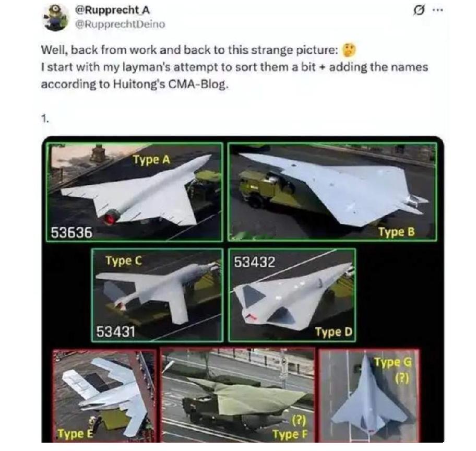This screenshot has height=451, width=476.
Task: Click the 53431 serial number label
Action: click(x=116, y=331)
